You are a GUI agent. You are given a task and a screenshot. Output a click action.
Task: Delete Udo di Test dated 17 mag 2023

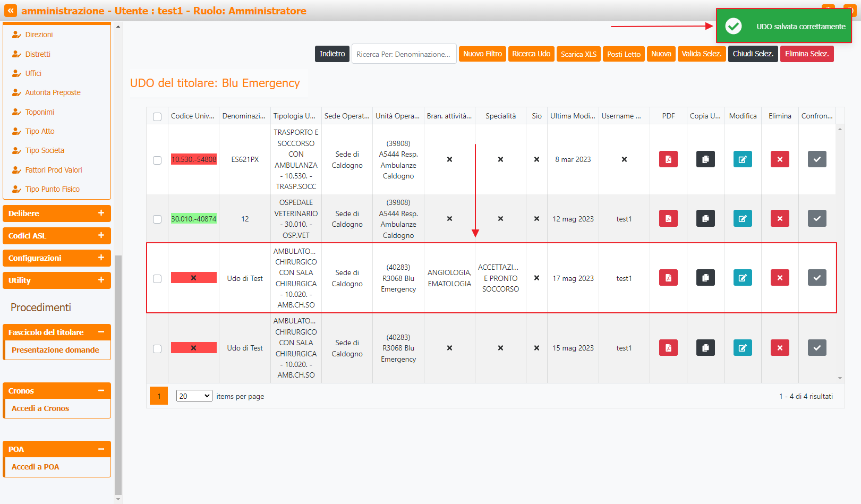[780, 278]
